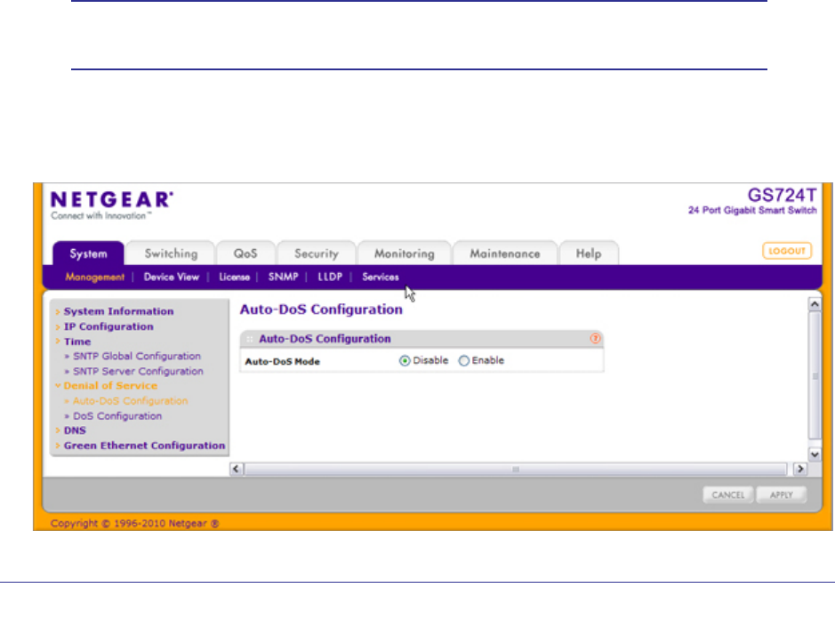This screenshot has height=644, width=835.
Task: Collapse the Time section
Action: [x=76, y=342]
